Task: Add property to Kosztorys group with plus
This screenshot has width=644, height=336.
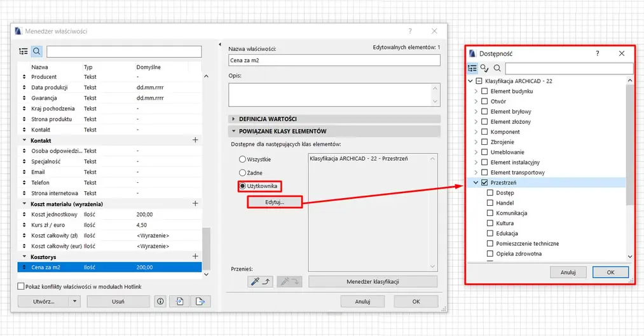Action: (195, 257)
